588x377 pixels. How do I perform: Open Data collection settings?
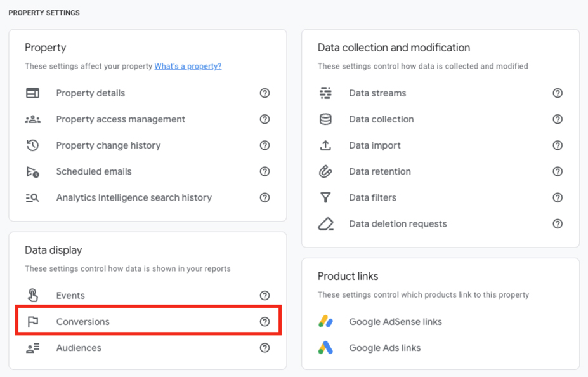[x=381, y=119]
